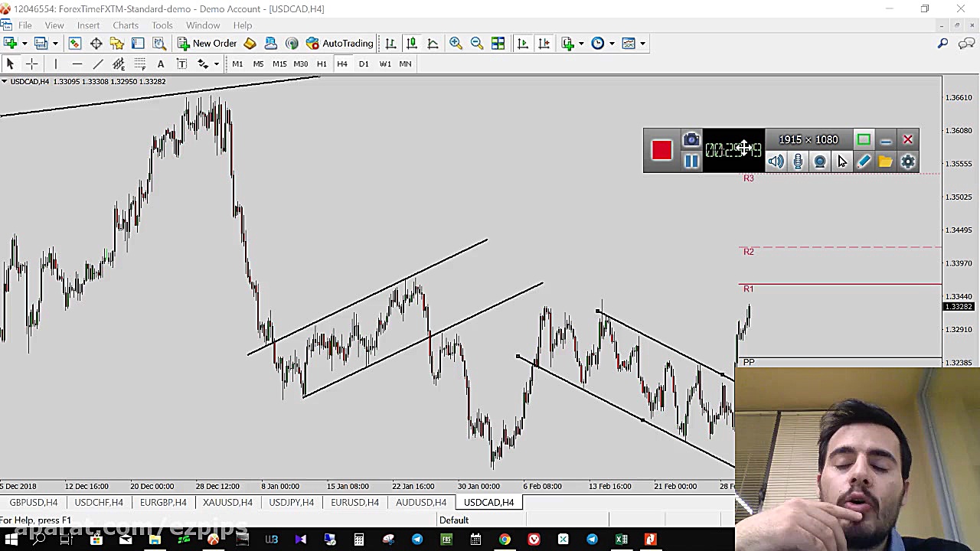Toggle the chart auto scroll icon

coord(523,44)
